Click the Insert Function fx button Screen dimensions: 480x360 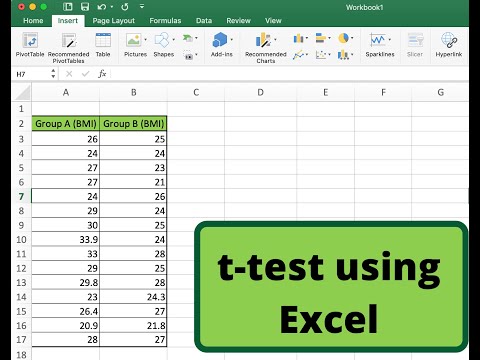coord(102,74)
